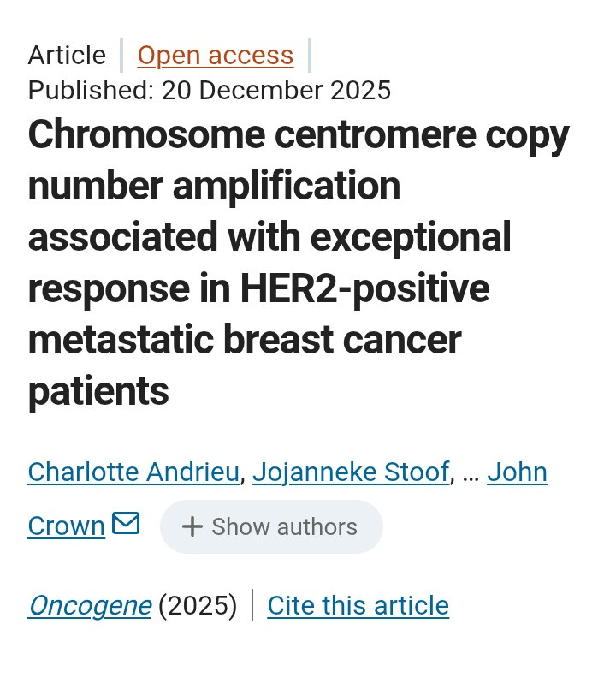Click the word "patients" in the title
The height and width of the screenshot is (683, 616).
[x=98, y=392]
